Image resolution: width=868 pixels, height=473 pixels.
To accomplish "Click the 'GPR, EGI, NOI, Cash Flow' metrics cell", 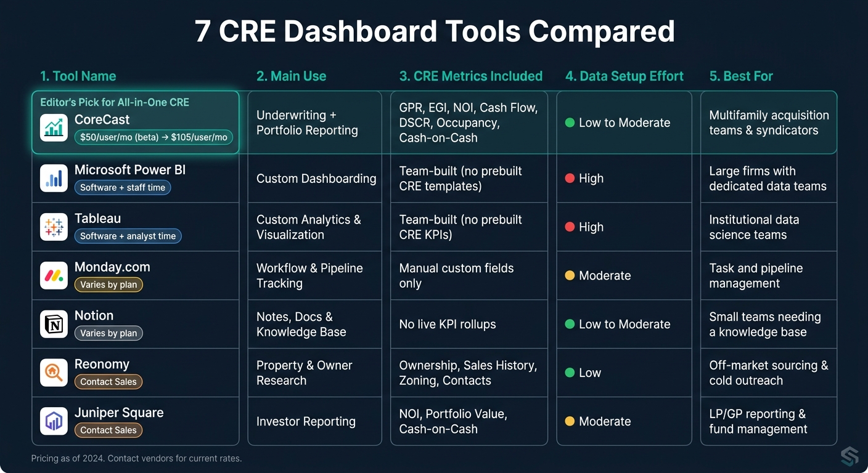I will click(x=469, y=123).
